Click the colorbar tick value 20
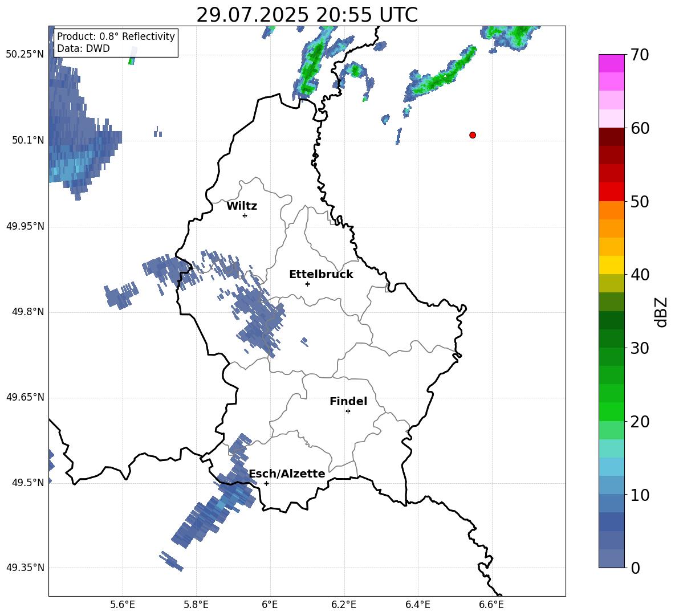 tap(639, 422)
